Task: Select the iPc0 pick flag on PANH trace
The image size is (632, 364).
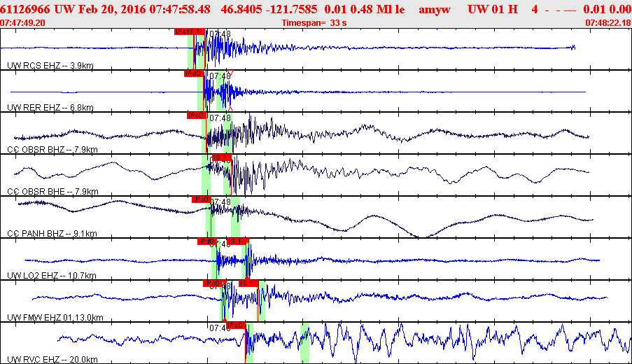Action: (202, 199)
